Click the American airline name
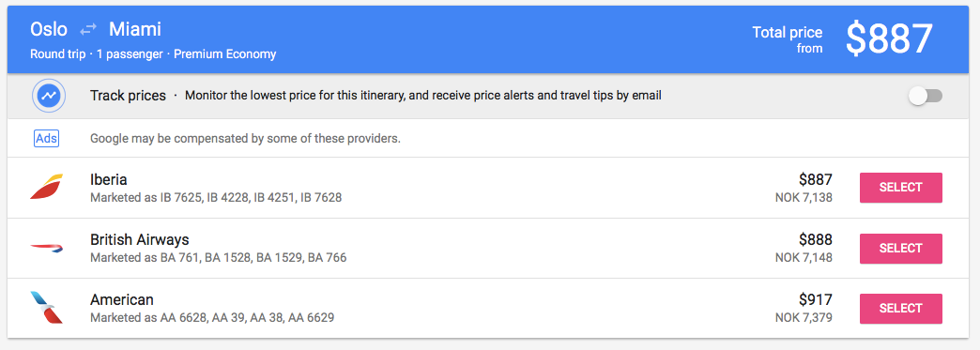Screen dimensions: 980x350 click(122, 300)
